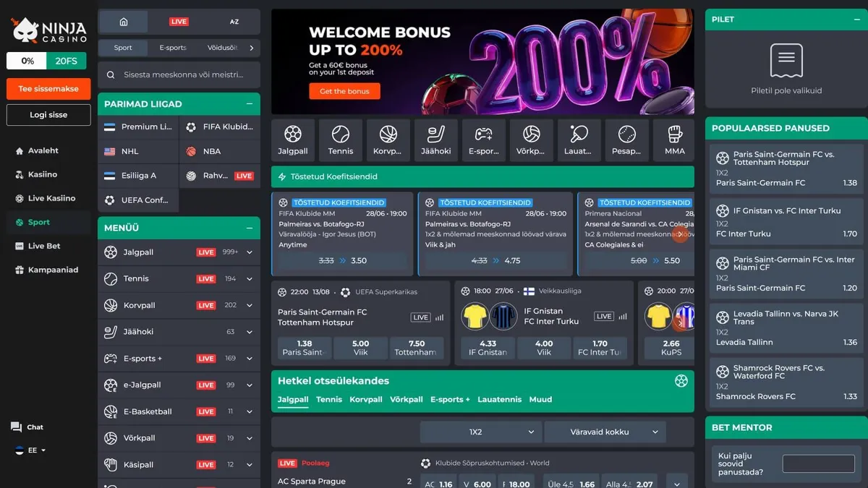868x488 pixels.
Task: Open UEFA Conf... league entry
Action: 138,200
